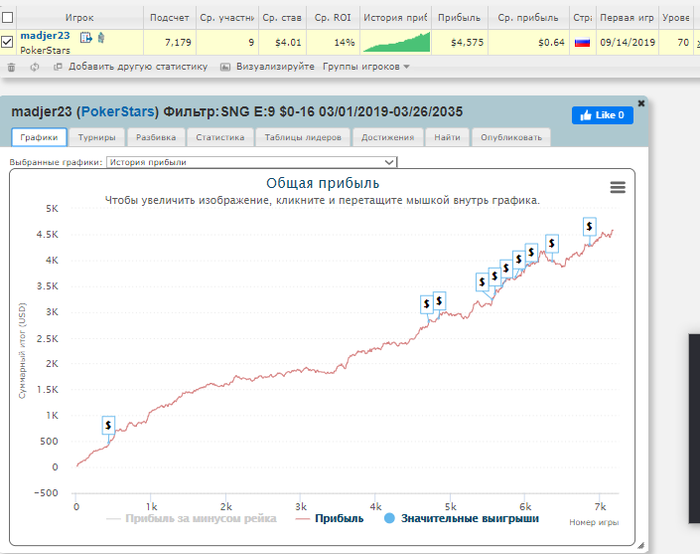Image resolution: width=700 pixels, height=554 pixels.
Task: Switch to the Статистика tab
Action: tap(220, 137)
